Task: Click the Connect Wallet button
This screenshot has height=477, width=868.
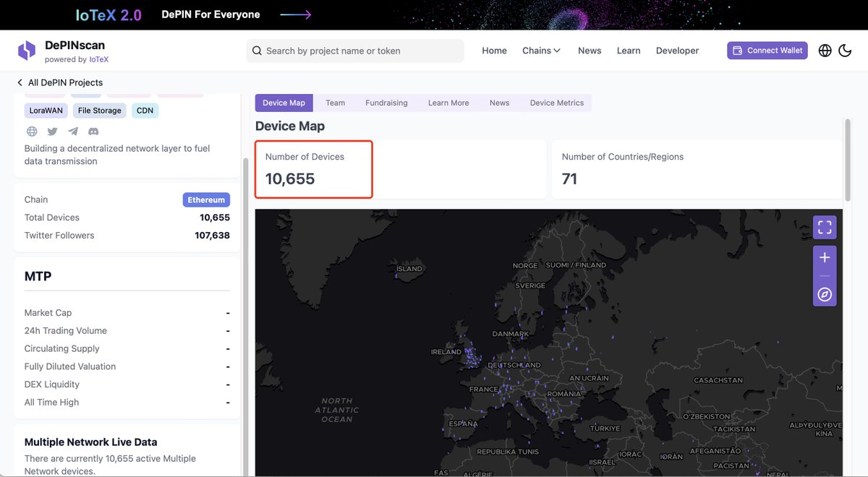Action: point(767,51)
